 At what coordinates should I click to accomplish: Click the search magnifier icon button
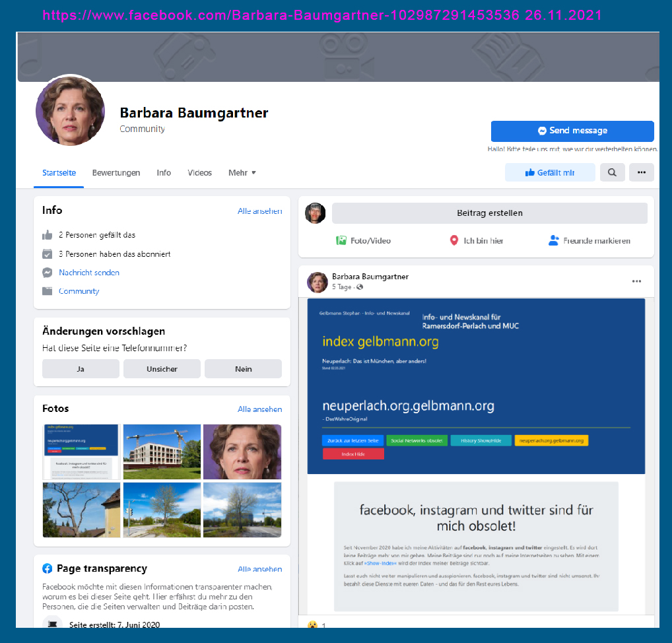[612, 172]
